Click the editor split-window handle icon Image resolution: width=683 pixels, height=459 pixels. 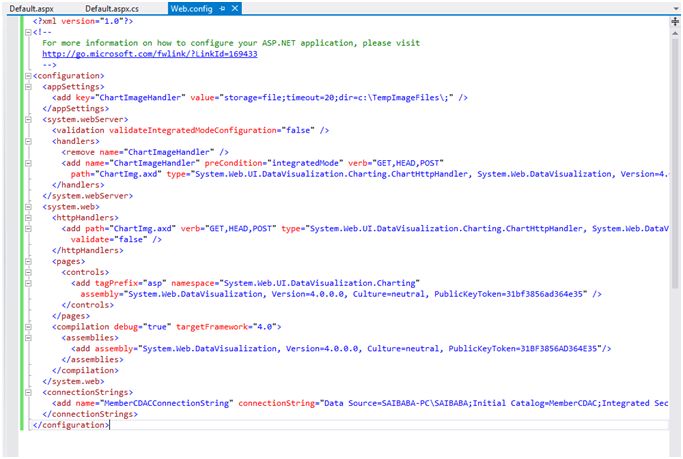coord(675,21)
